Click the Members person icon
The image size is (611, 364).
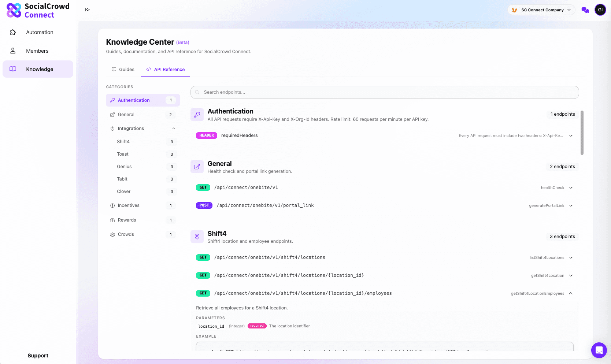point(13,51)
